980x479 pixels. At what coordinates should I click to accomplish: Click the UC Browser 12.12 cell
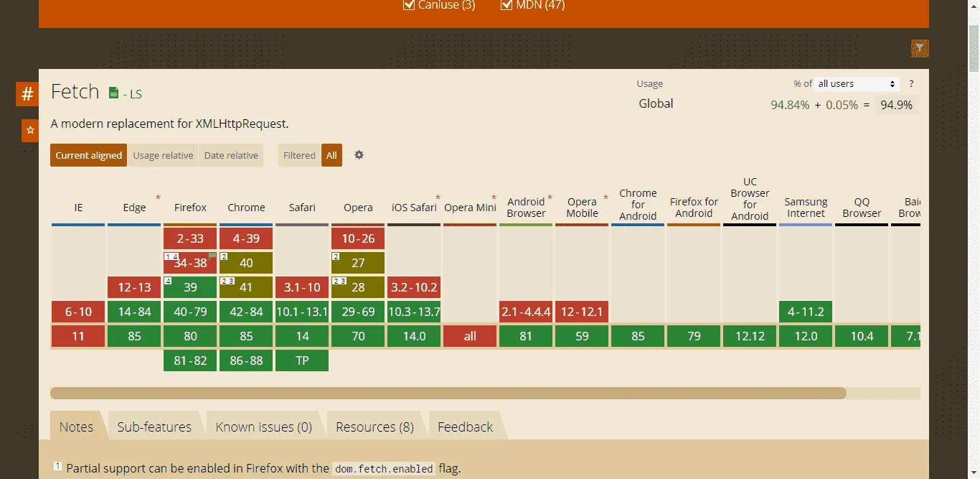[x=750, y=336]
